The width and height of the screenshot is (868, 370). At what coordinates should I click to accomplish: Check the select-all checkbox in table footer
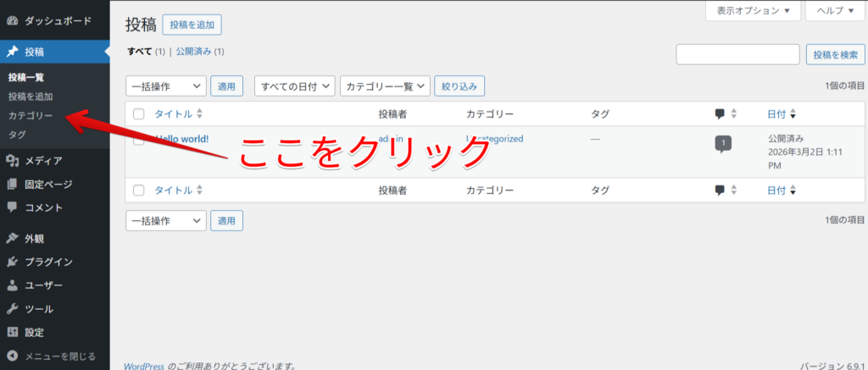[x=139, y=191]
